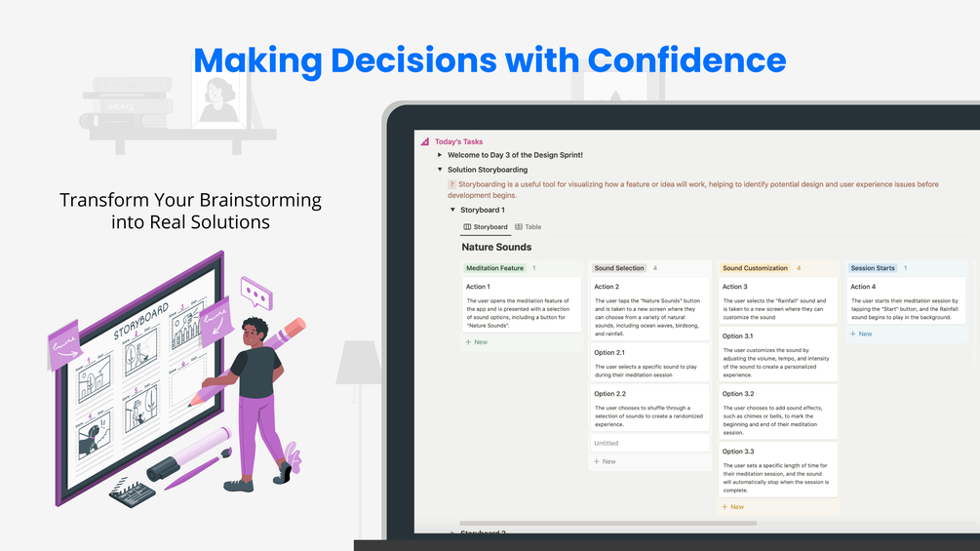Switch to the Table view tab
980x551 pixels.
(x=529, y=227)
